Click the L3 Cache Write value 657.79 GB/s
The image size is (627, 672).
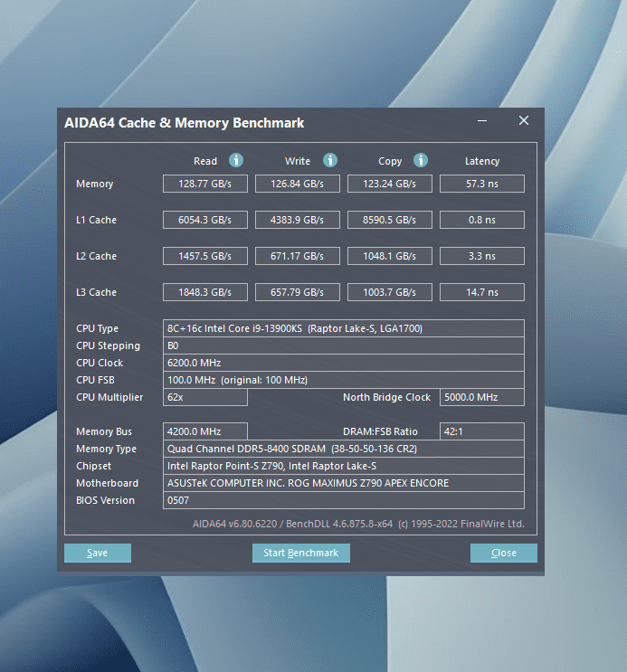[x=297, y=292]
